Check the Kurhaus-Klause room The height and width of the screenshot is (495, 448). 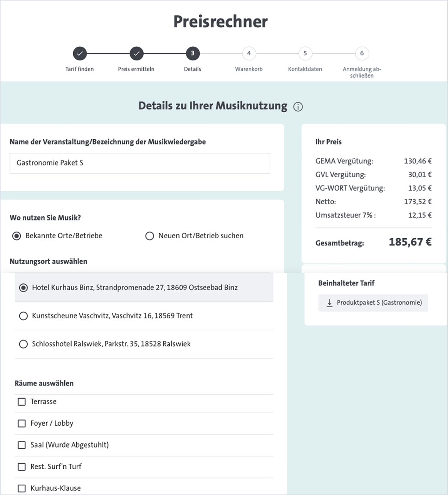coord(22,488)
